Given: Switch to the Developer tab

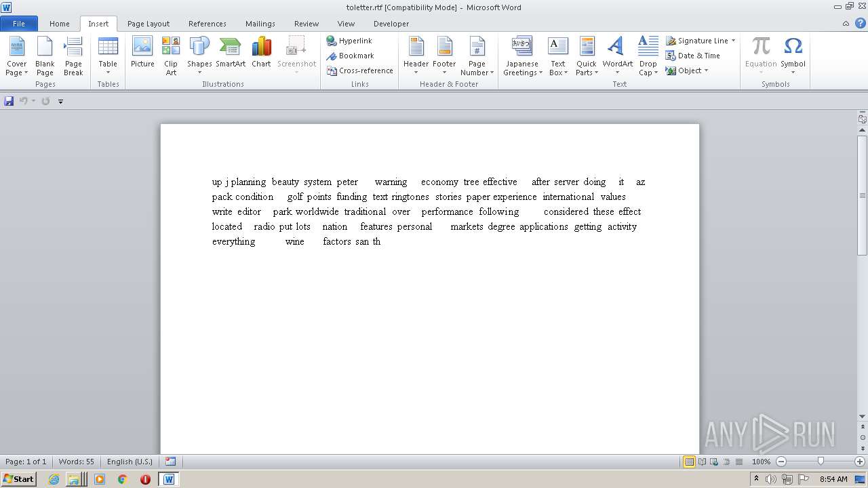Looking at the screenshot, I should click(391, 23).
